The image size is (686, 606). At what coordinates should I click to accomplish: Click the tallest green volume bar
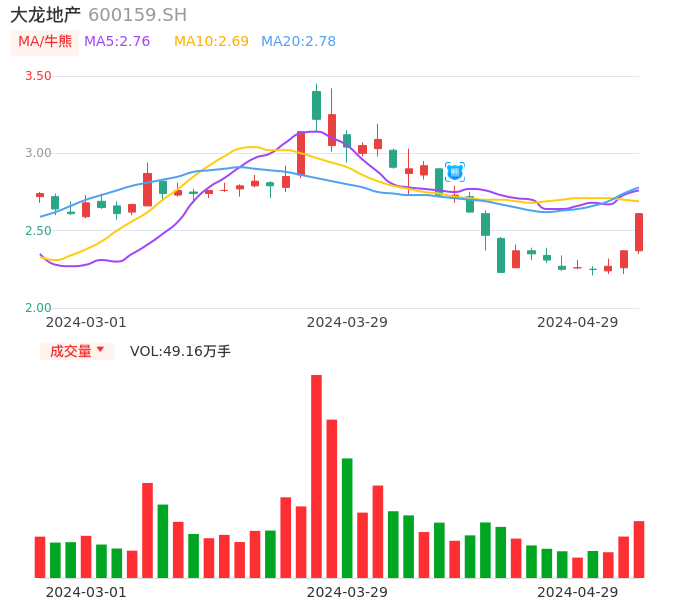(x=347, y=518)
